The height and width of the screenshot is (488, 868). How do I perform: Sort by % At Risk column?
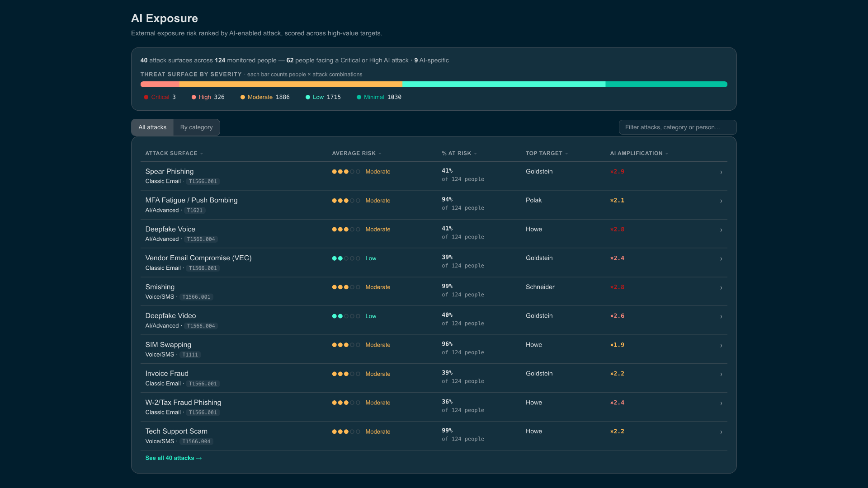tap(459, 153)
